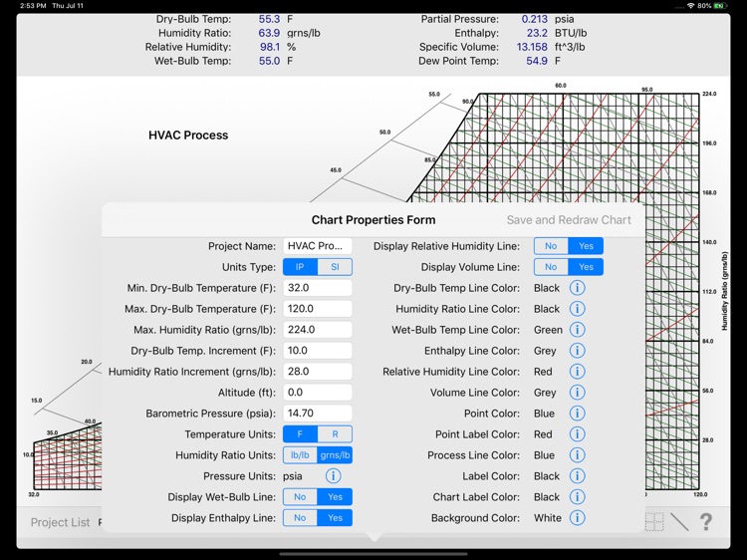Image resolution: width=747 pixels, height=560 pixels.
Task: Open info for Process Line Color
Action: tap(577, 455)
